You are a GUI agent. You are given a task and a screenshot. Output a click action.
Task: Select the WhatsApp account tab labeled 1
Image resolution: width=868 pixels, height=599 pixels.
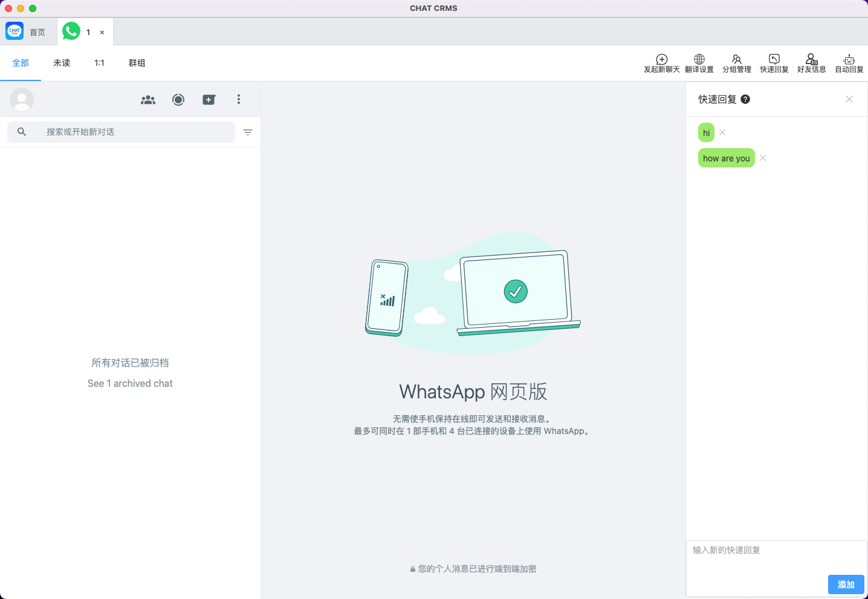[85, 32]
